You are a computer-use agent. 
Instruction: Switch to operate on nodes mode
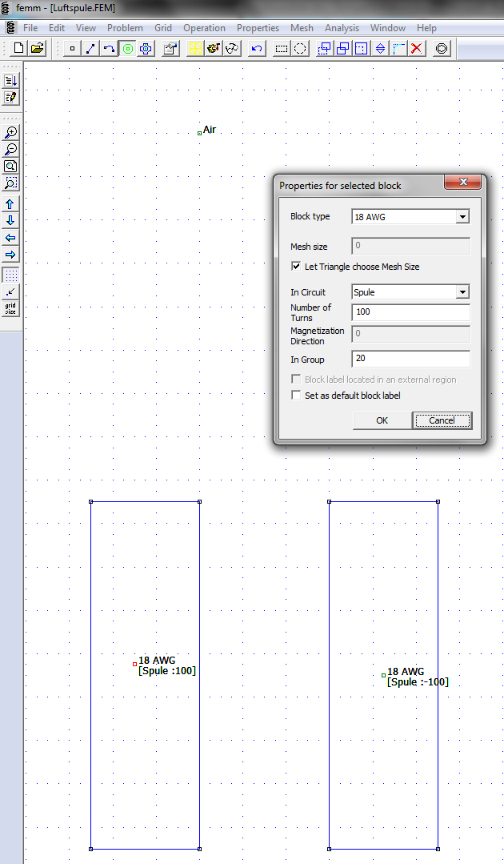72,49
